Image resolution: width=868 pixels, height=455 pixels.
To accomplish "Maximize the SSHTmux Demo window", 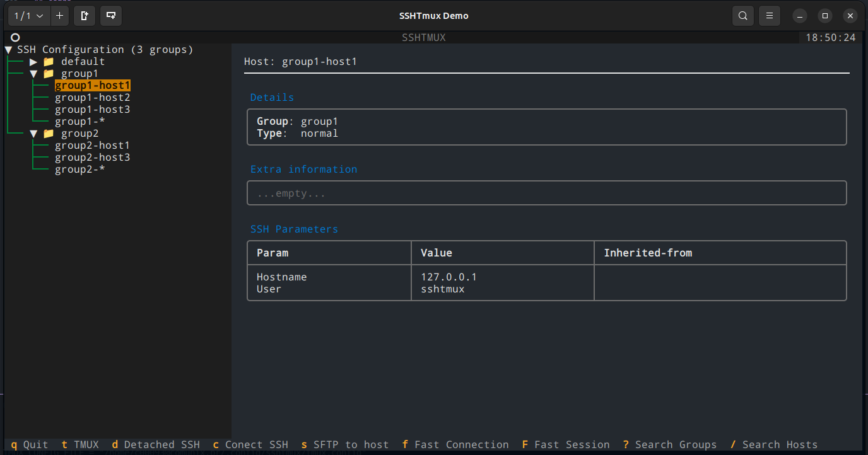I will pos(825,16).
